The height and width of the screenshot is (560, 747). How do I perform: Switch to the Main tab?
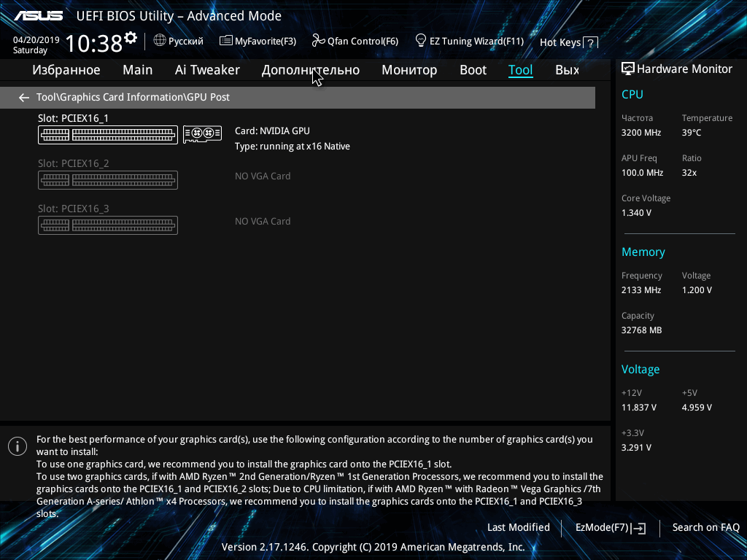(138, 70)
